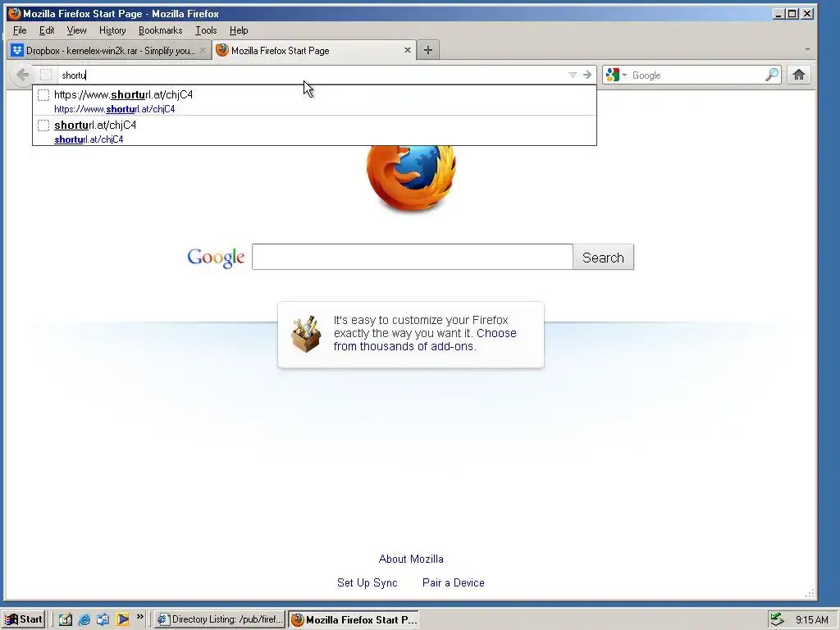Open the History menu
This screenshot has height=630, width=840.
(112, 30)
